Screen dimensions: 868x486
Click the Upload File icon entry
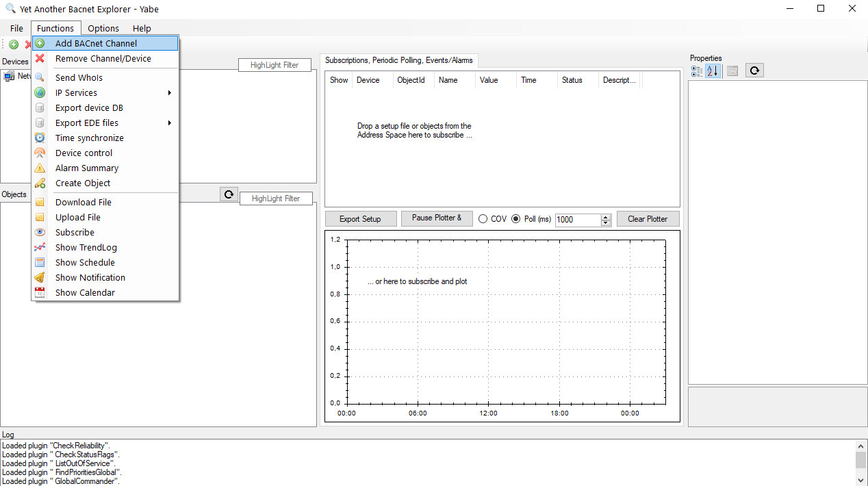pos(40,217)
